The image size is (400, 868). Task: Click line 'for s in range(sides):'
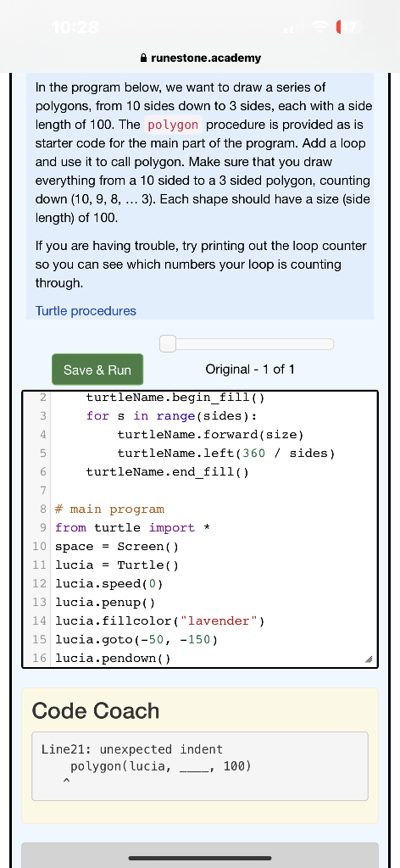click(171, 415)
